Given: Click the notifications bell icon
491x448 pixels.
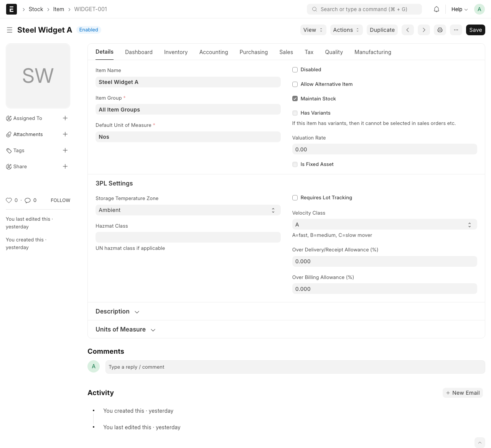Looking at the screenshot, I should pyautogui.click(x=436, y=9).
